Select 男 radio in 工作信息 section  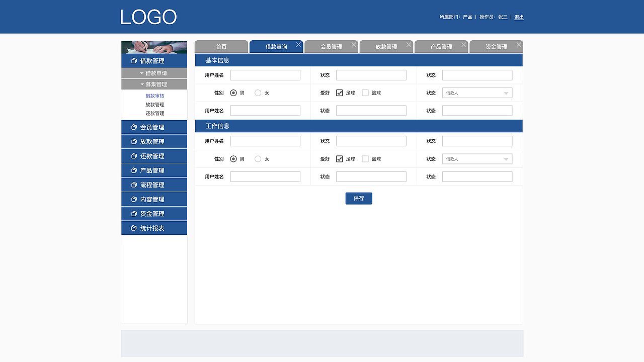click(233, 159)
